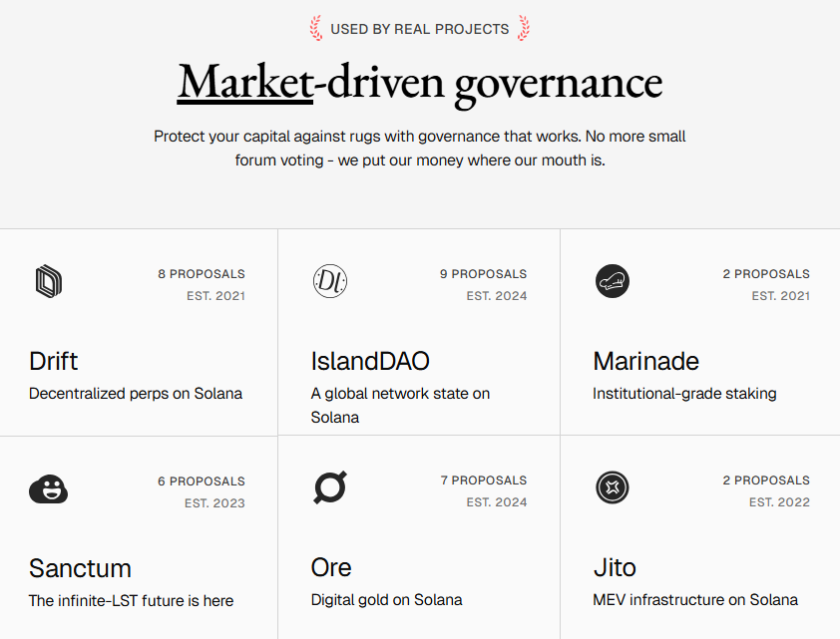Click IslandDAO's "9 PROPOSALS" label
840x639 pixels.
pyautogui.click(x=483, y=274)
